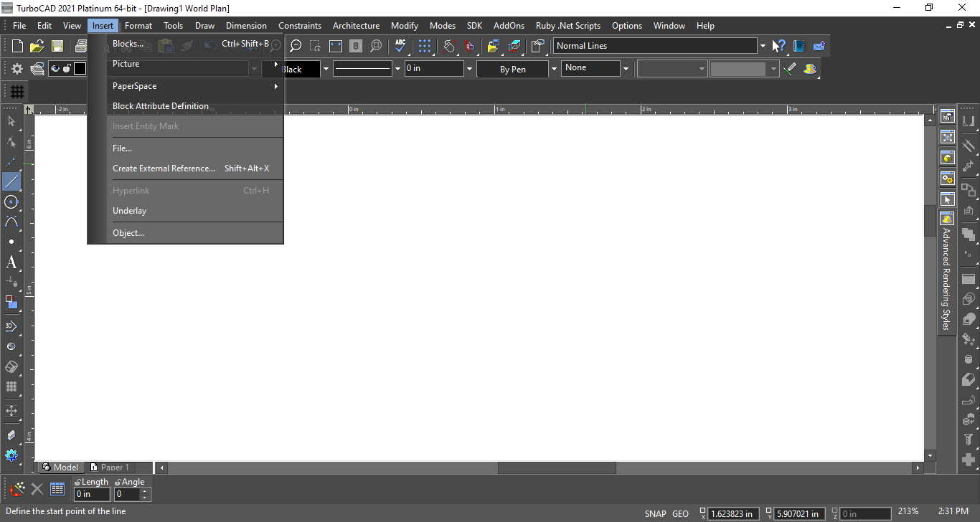Select the Line tool in left toolbar
This screenshot has width=980, height=522.
(x=11, y=181)
